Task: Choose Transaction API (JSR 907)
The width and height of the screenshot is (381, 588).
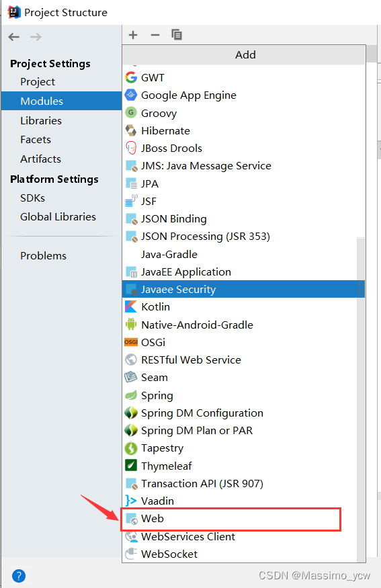Action: click(243, 483)
